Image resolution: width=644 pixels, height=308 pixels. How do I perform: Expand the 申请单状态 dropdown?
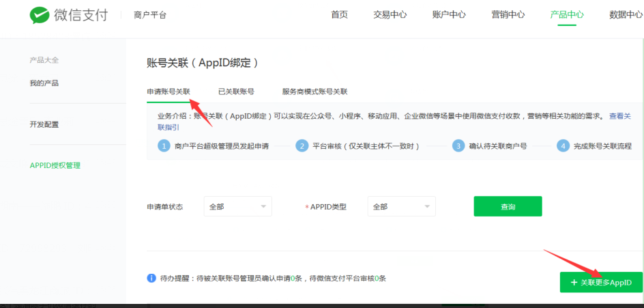point(237,206)
